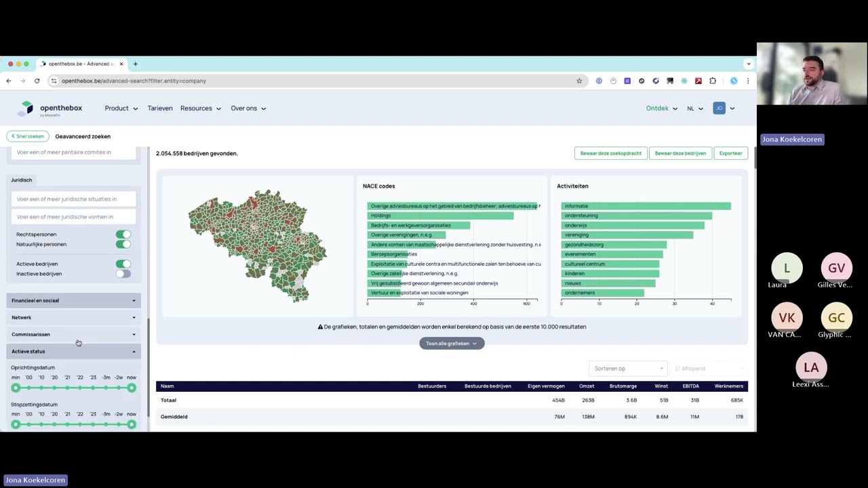Screen dimensions: 868x488
Task: Click the evenementen bar in Activiteiten
Action: (x=612, y=254)
